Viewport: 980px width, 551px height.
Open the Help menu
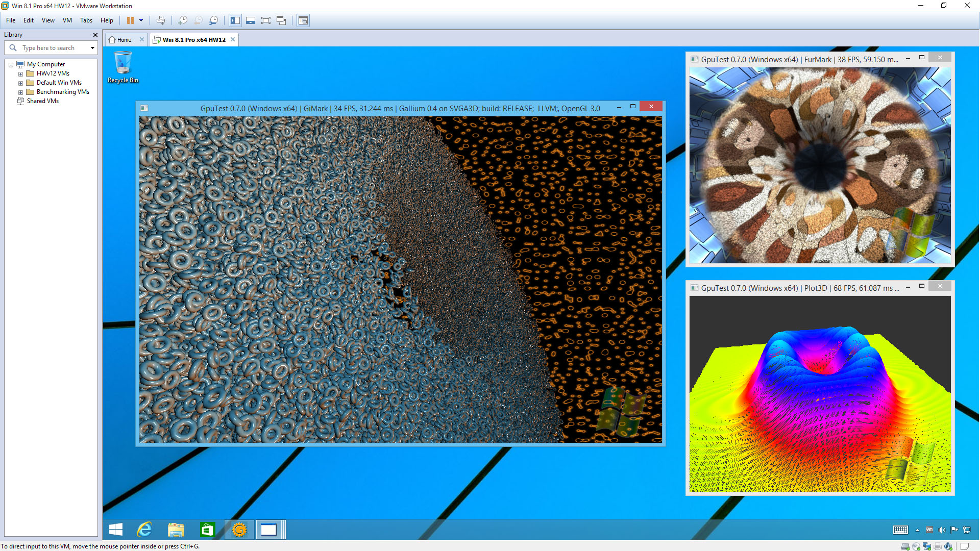(107, 20)
